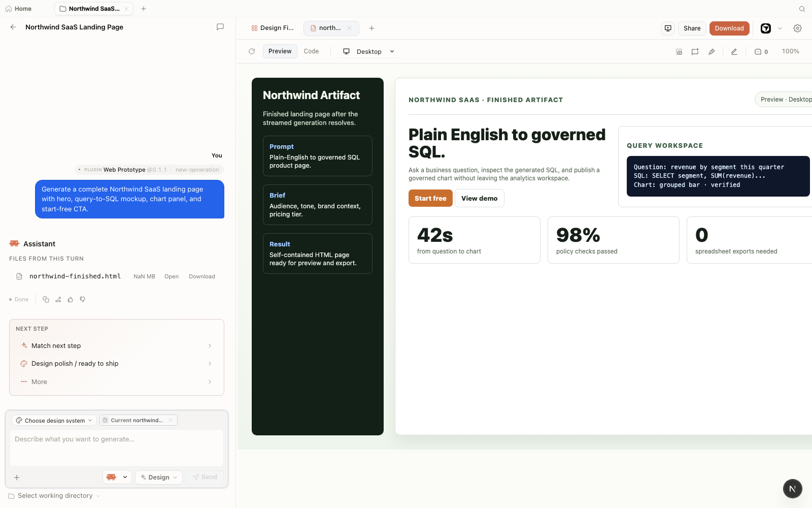
Task: Add a comment with the bubble-plus icon
Action: click(695, 51)
